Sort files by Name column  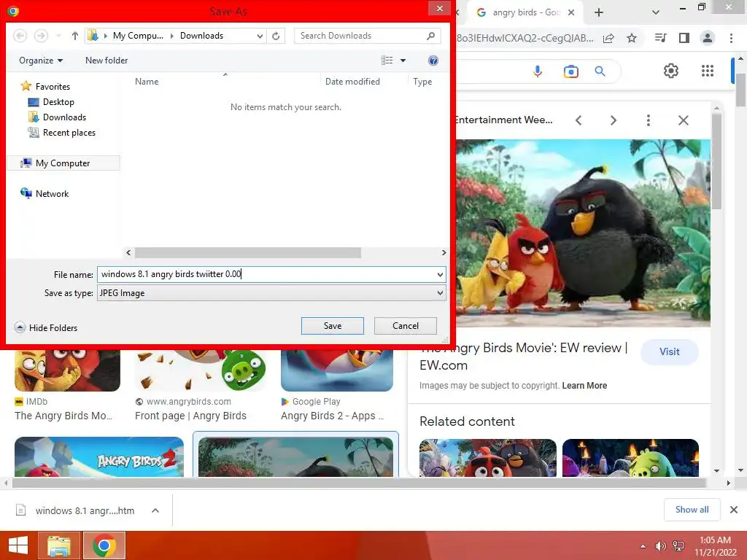coord(147,82)
